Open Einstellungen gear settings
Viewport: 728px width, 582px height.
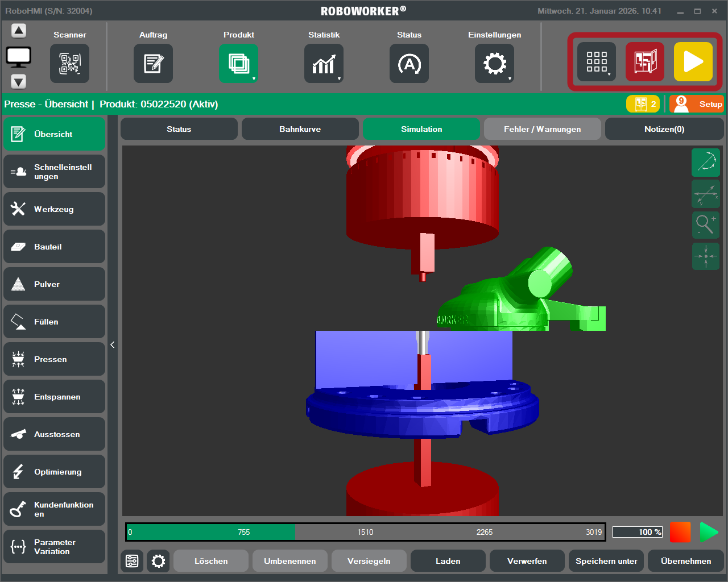[495, 63]
